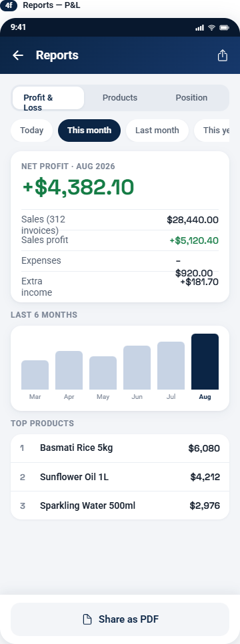Tap the TOP PRODUCTS heading

42,424
